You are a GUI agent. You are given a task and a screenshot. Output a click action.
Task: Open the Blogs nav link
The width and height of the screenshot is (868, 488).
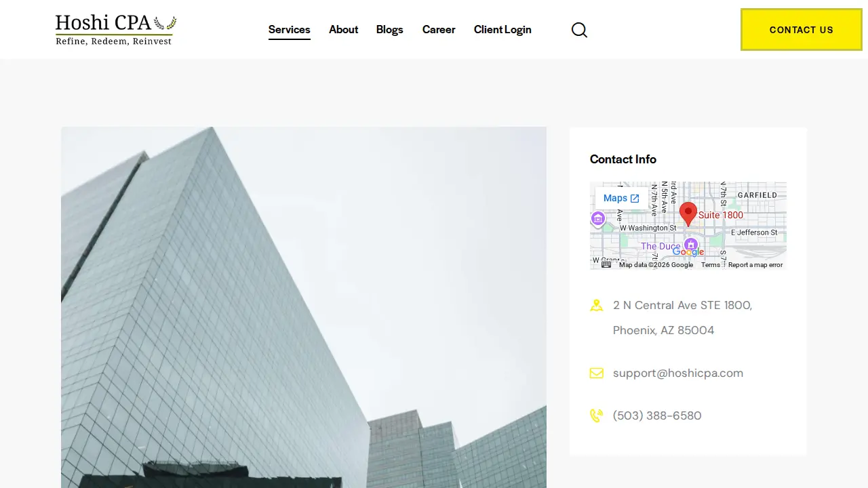pyautogui.click(x=390, y=30)
